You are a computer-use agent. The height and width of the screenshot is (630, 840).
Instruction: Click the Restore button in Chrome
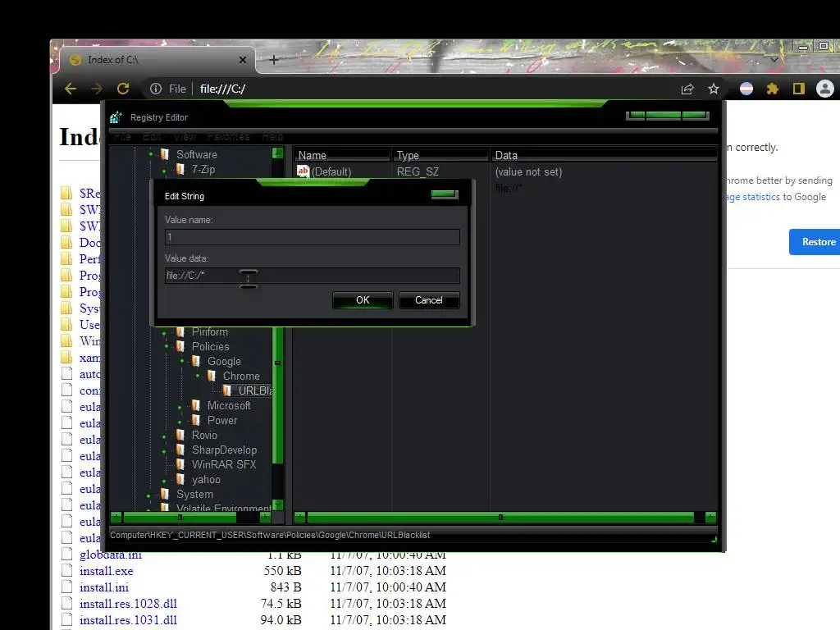point(815,242)
